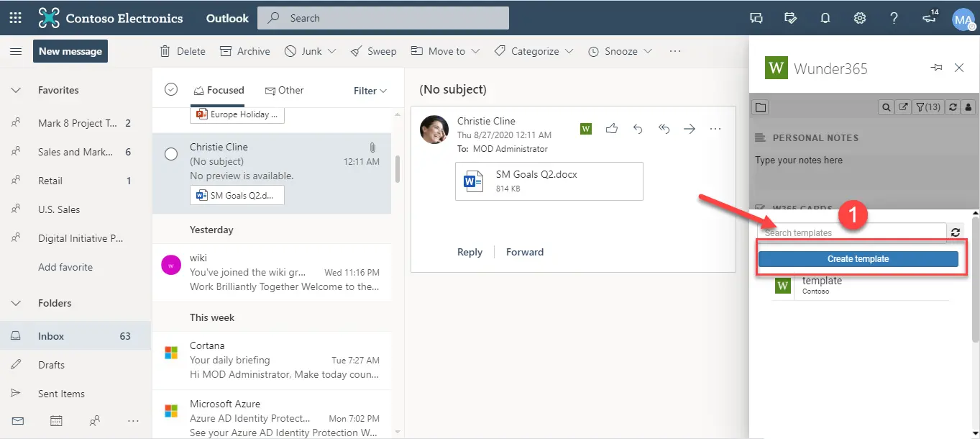Viewport: 980px width, 439px height.
Task: Expand the Categorize dropdown arrow
Action: [x=569, y=51]
